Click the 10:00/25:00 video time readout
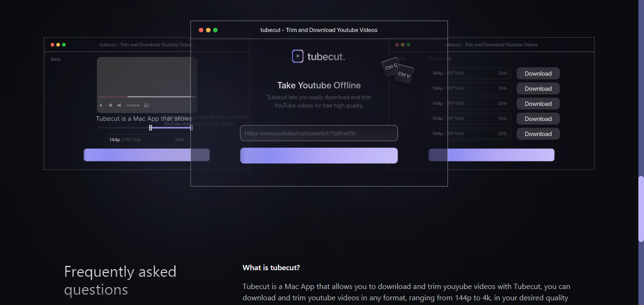Image resolution: width=644 pixels, height=305 pixels. click(x=133, y=105)
